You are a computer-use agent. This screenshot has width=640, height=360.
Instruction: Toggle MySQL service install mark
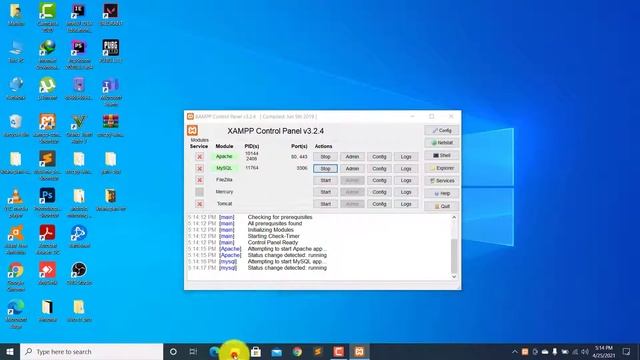(199, 168)
